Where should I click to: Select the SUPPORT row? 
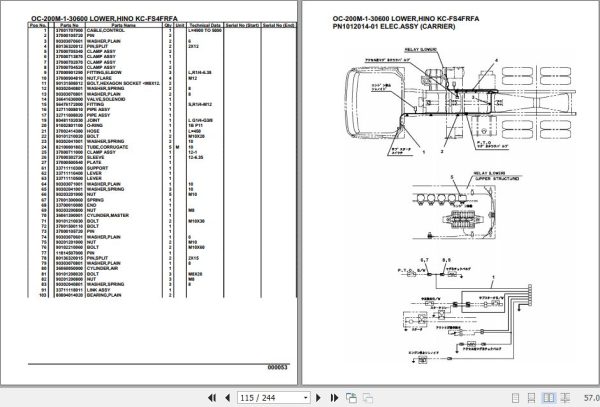pyautogui.click(x=162, y=168)
